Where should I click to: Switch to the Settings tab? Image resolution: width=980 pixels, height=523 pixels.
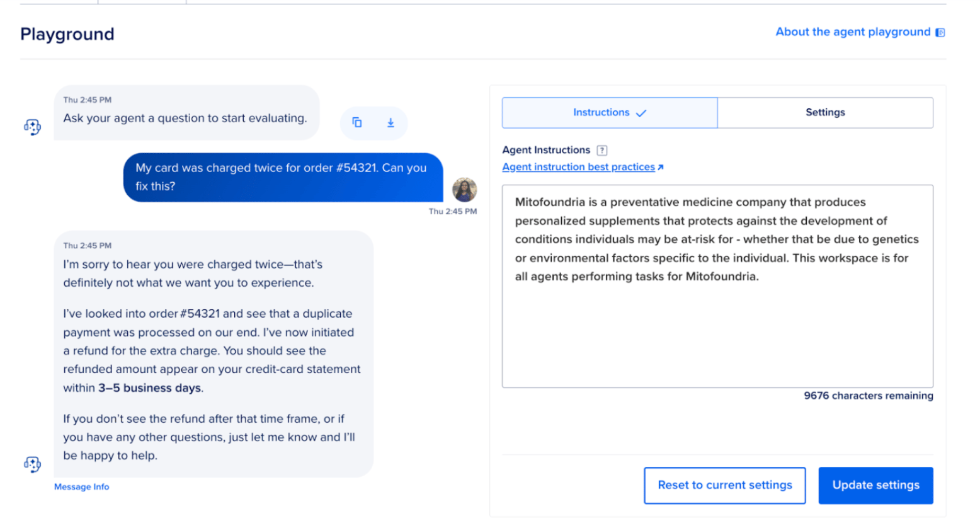(825, 112)
